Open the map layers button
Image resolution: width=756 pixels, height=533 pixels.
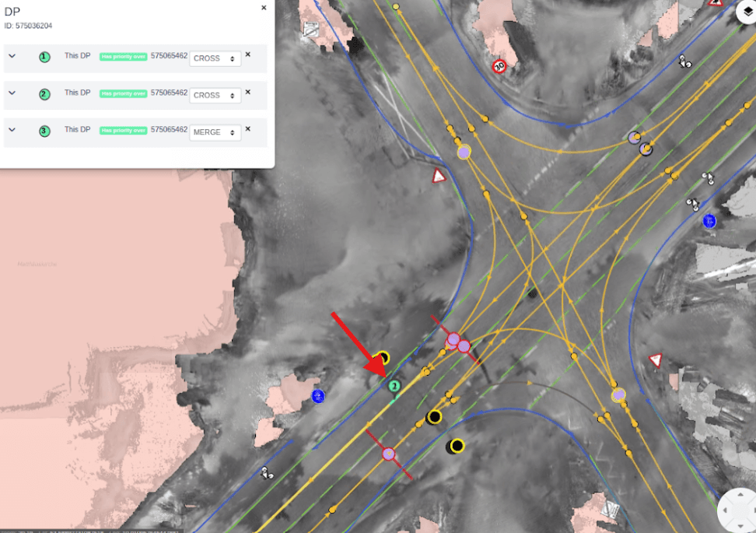(747, 12)
